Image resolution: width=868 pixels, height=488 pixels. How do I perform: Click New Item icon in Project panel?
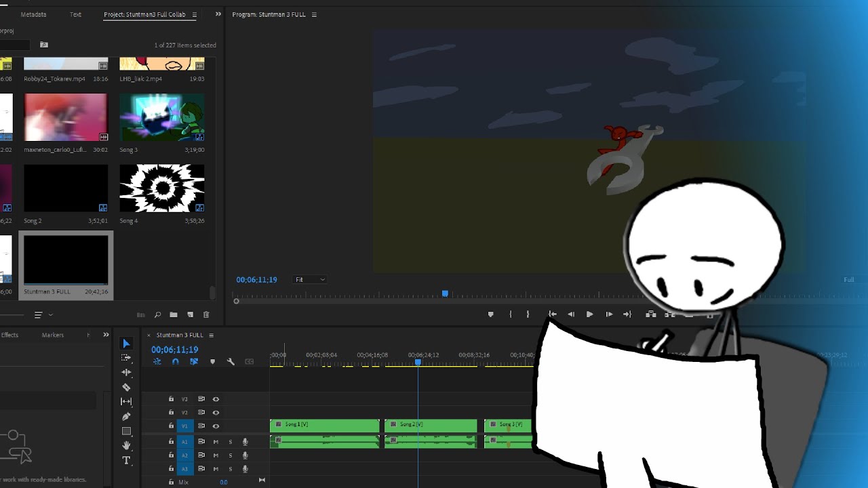(190, 314)
